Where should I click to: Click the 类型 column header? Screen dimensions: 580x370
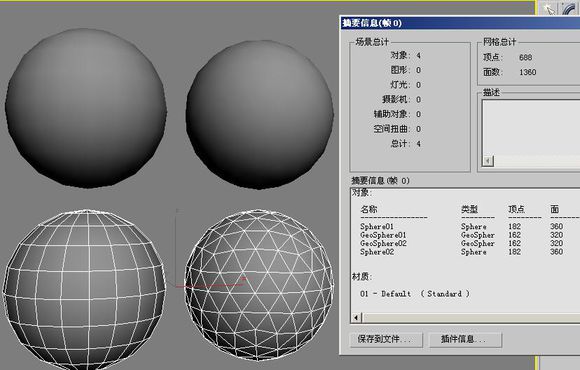[469, 209]
